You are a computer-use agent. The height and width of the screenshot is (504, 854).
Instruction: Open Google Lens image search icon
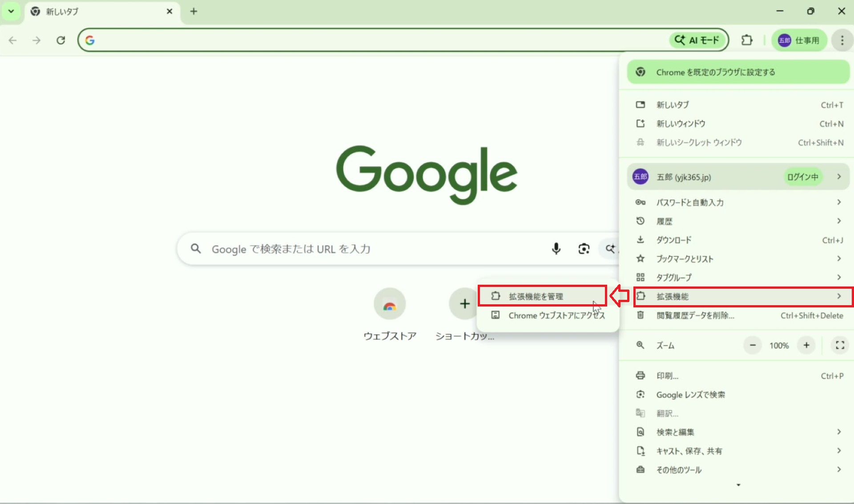point(584,249)
